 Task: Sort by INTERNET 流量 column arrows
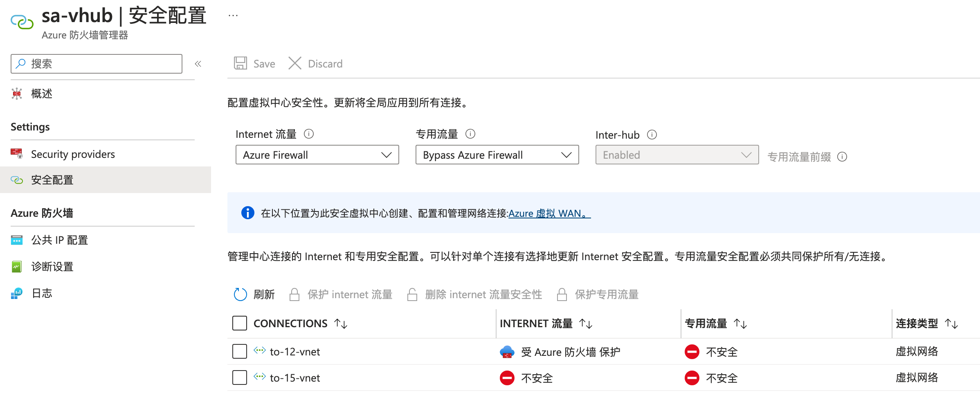point(586,324)
